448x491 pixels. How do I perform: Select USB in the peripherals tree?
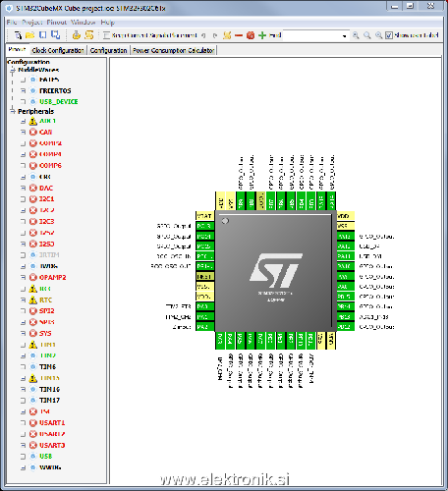[x=45, y=457]
